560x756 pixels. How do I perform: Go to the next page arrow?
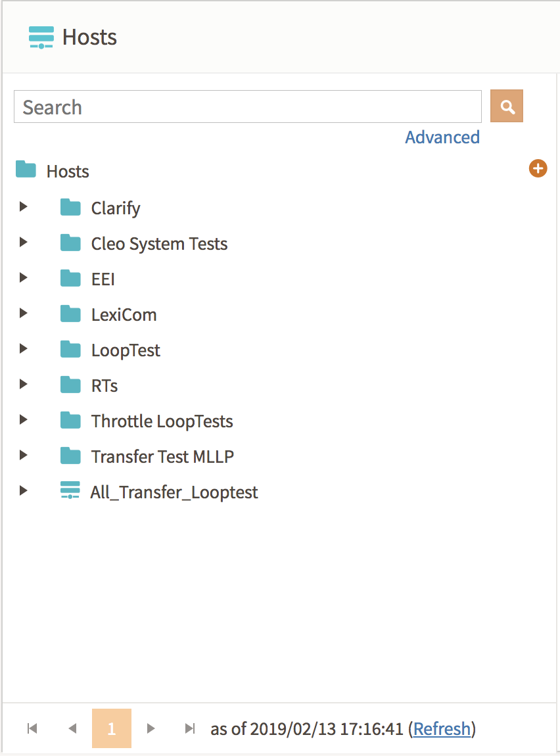tap(151, 728)
